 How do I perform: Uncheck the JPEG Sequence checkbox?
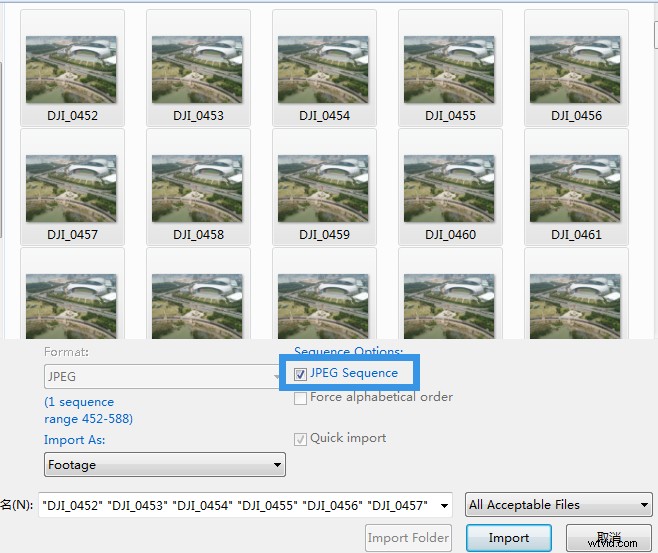coord(300,374)
